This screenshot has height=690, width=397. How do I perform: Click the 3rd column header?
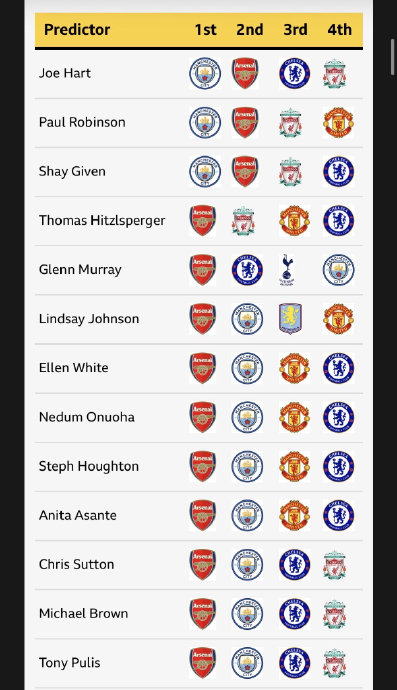[x=295, y=29]
